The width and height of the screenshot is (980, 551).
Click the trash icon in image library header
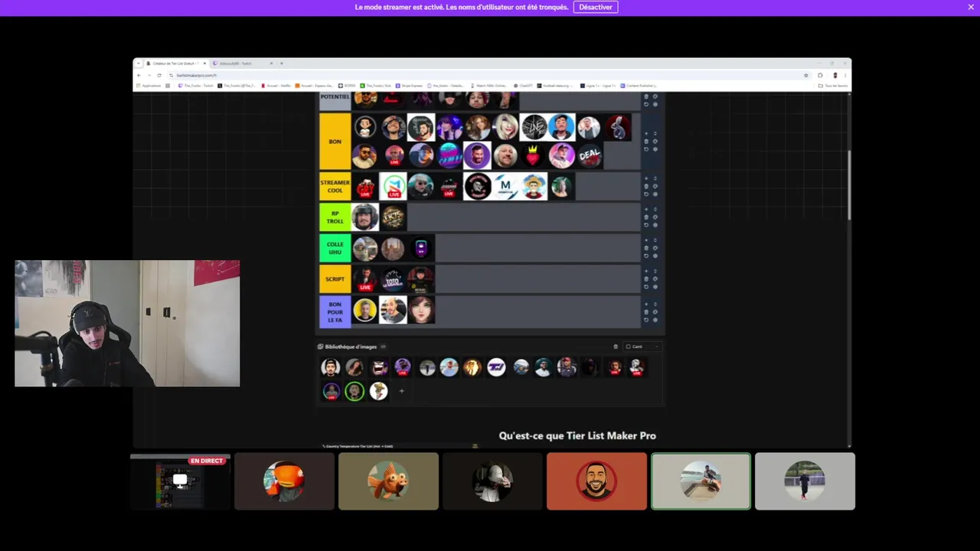tap(615, 347)
